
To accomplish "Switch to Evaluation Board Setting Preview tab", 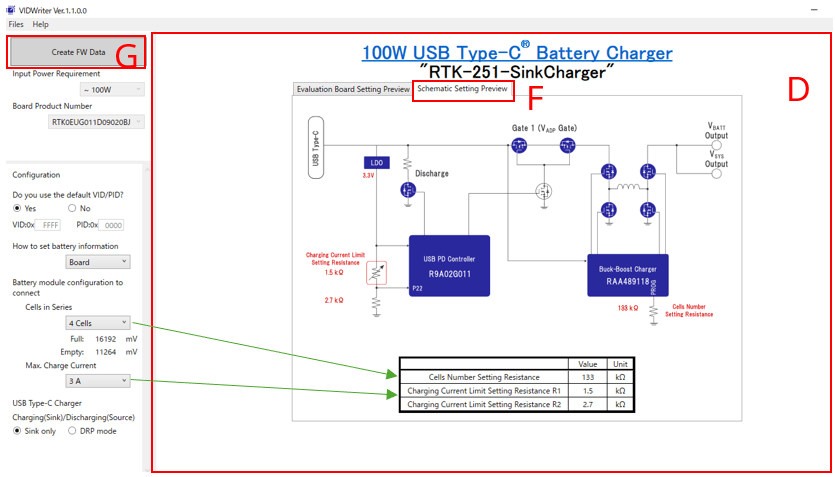I will coord(353,89).
